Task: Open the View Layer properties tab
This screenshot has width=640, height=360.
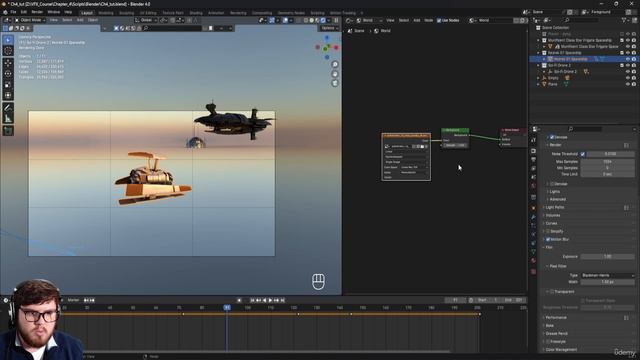Action: click(x=533, y=168)
